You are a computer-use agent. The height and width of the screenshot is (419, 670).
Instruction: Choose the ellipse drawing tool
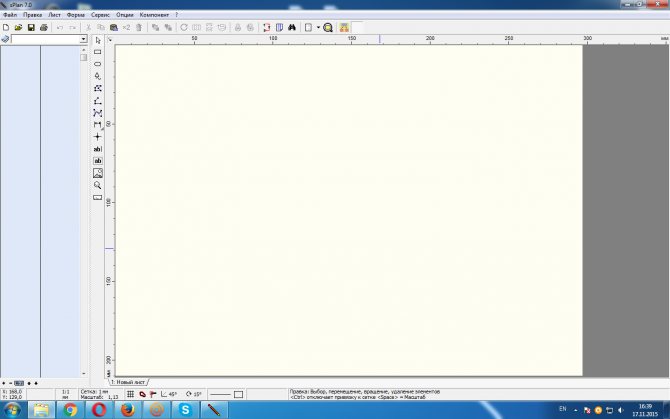click(97, 63)
